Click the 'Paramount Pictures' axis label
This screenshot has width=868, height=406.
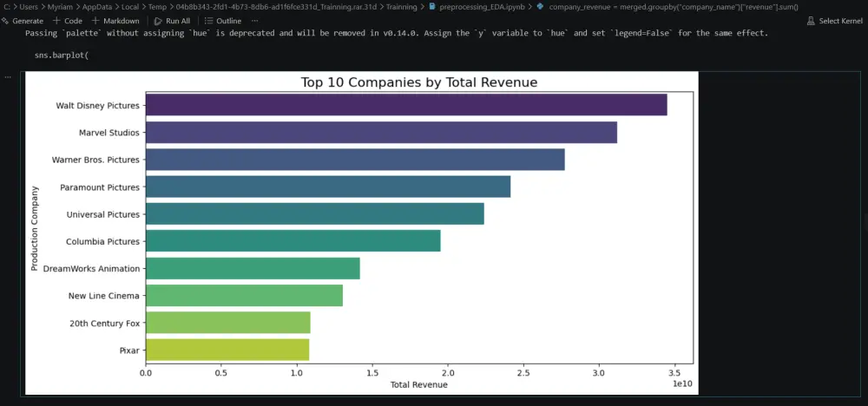pos(100,187)
